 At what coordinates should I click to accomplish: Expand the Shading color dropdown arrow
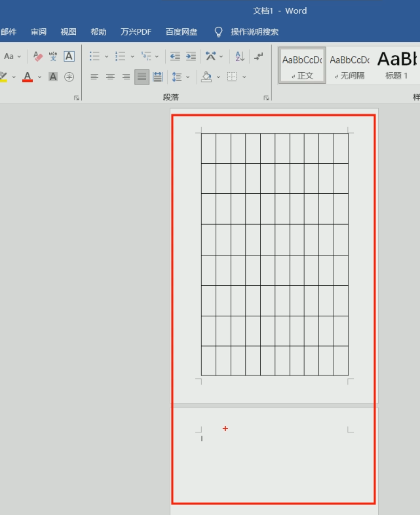[x=218, y=77]
